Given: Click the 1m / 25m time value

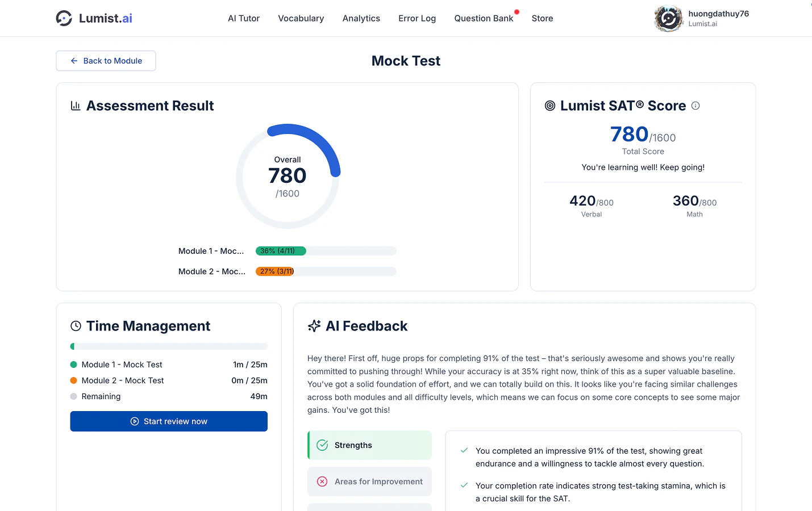Looking at the screenshot, I should (250, 365).
